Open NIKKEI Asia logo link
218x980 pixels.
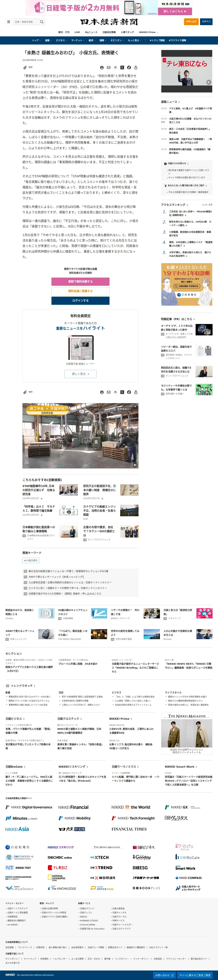[17, 829]
